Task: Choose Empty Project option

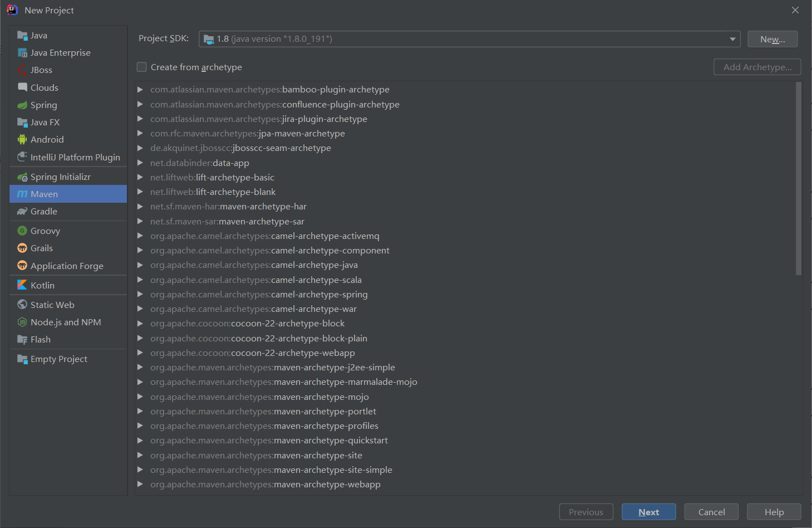Action: pos(68,359)
